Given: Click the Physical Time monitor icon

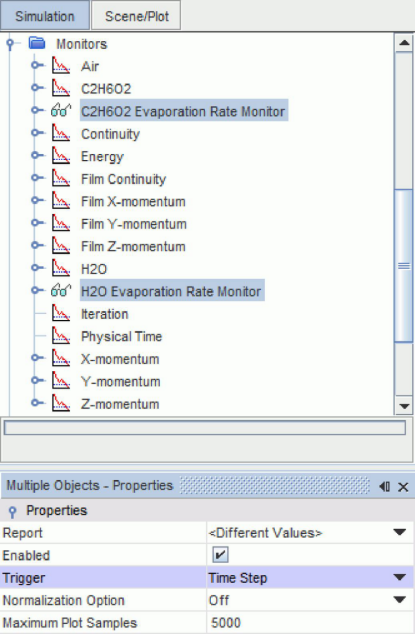Looking at the screenshot, I should pyautogui.click(x=61, y=336).
